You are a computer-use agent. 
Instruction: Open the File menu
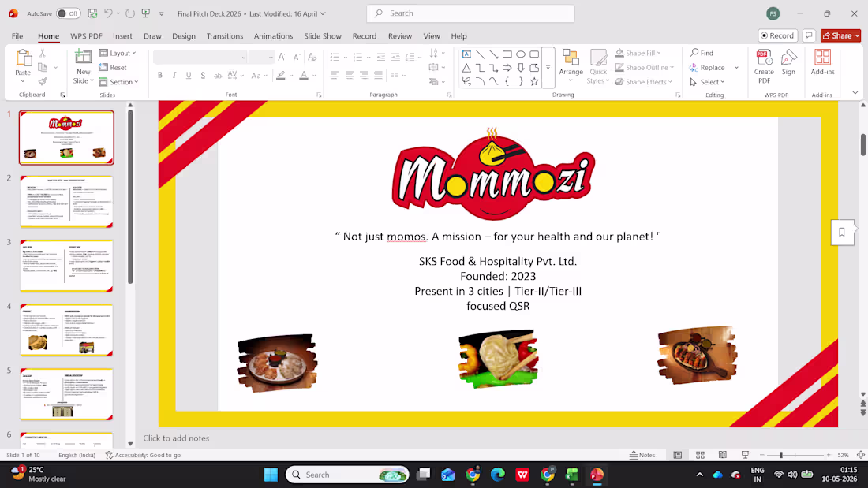click(x=17, y=36)
